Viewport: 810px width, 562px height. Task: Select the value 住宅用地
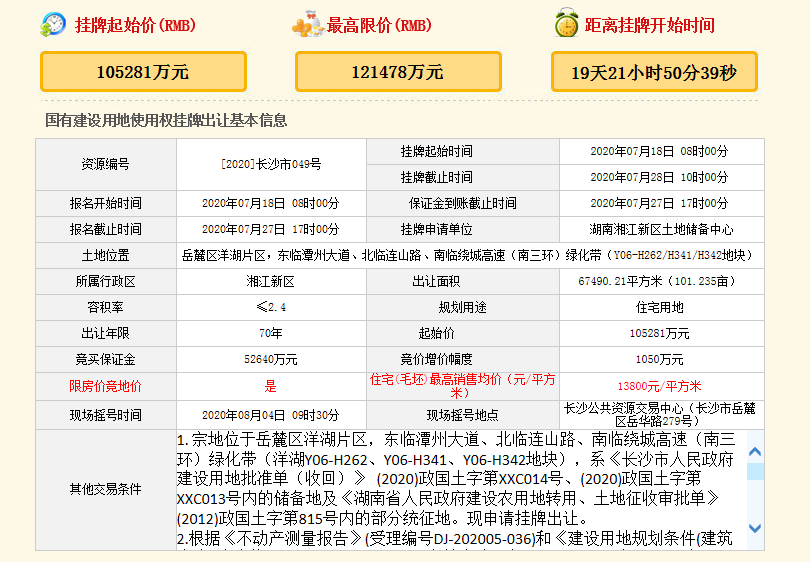point(660,307)
